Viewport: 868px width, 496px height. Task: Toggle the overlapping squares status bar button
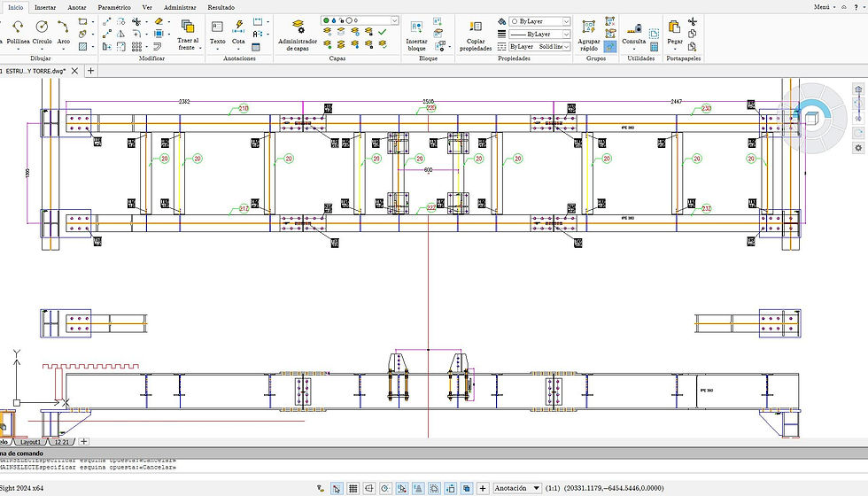coord(467,488)
